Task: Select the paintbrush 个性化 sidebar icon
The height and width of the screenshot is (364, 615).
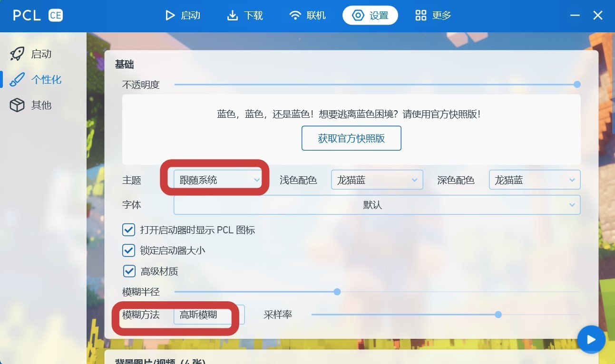Action: click(17, 79)
